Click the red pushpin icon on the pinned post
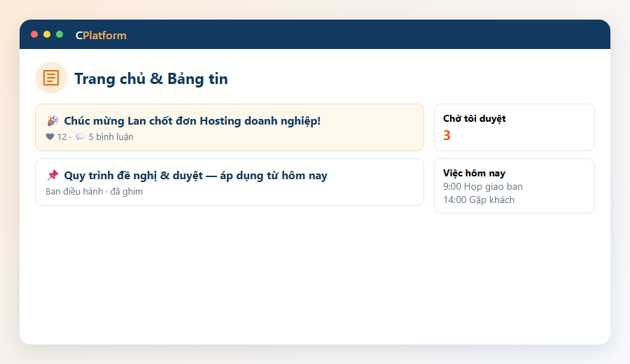The image size is (630, 364). pyautogui.click(x=52, y=176)
